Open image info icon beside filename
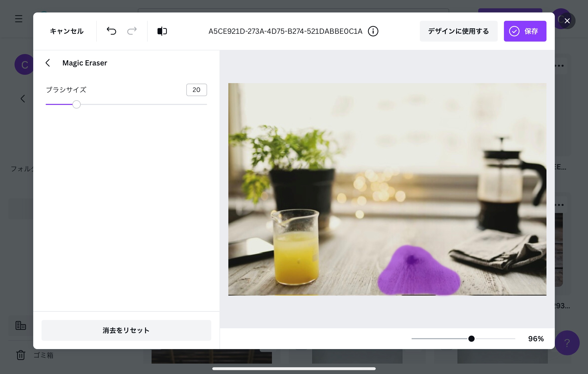 click(x=373, y=31)
